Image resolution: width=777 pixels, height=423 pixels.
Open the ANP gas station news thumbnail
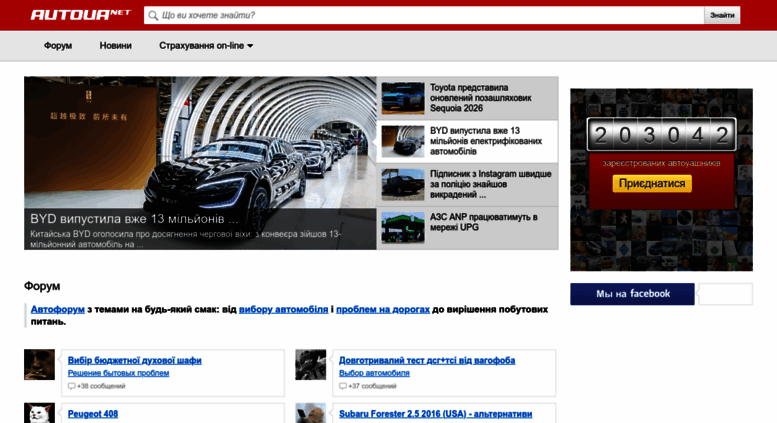[x=403, y=227]
